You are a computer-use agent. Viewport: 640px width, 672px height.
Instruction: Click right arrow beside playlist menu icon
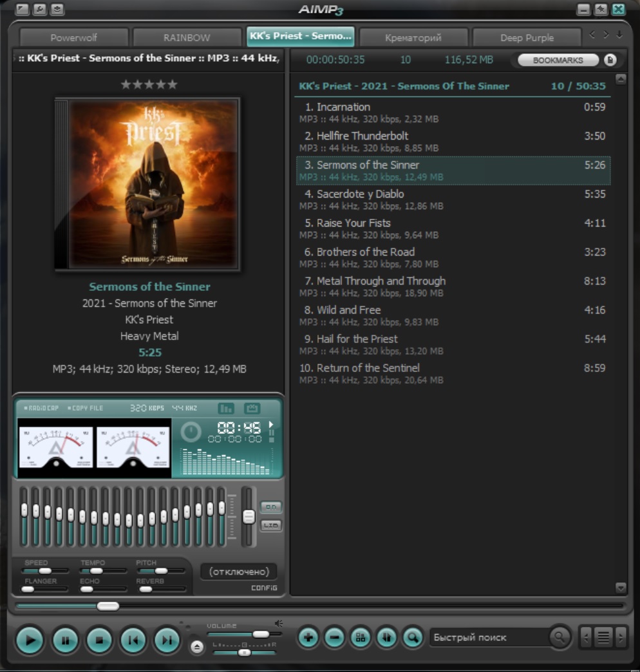click(x=621, y=637)
